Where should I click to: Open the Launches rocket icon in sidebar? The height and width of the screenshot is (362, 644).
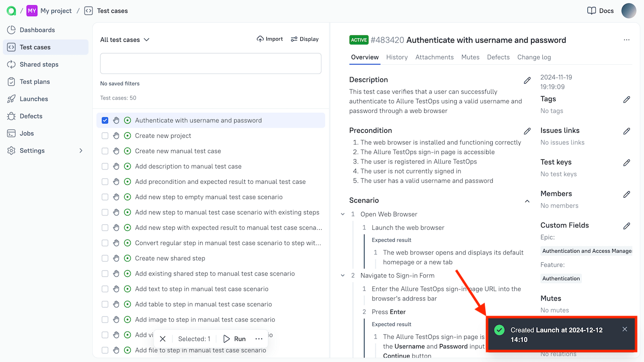pos(11,99)
